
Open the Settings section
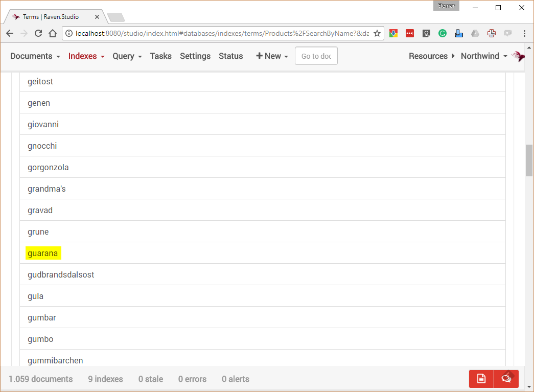click(195, 56)
